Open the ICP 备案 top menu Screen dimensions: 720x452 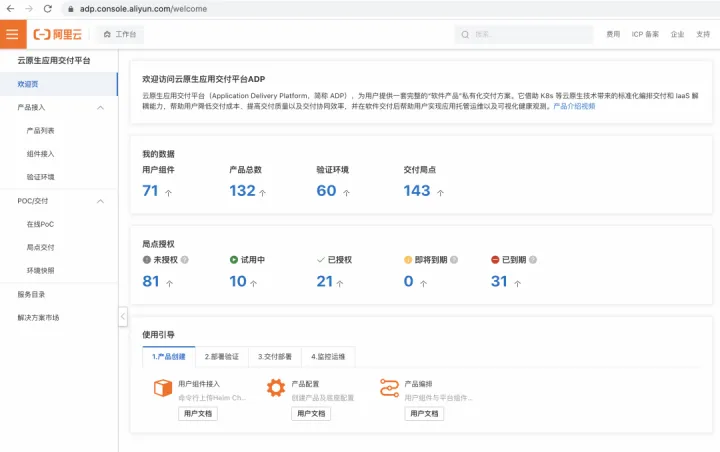(645, 34)
